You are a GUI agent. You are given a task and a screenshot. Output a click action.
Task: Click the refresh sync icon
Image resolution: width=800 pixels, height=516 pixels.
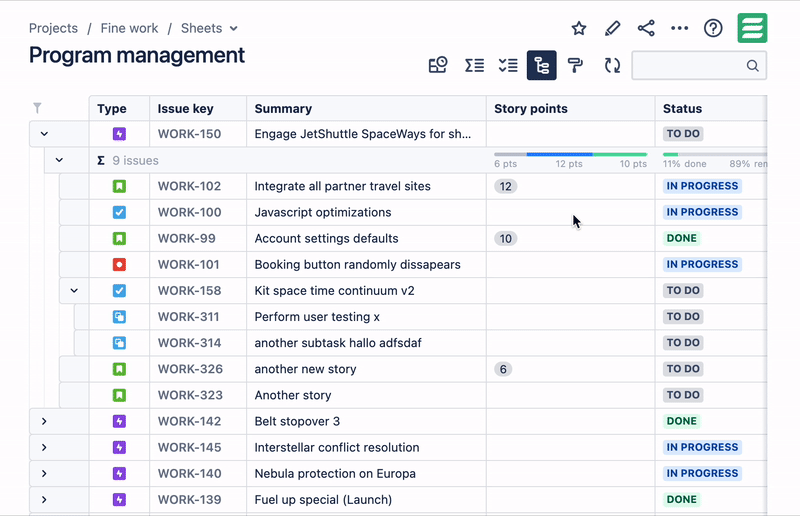click(x=612, y=65)
